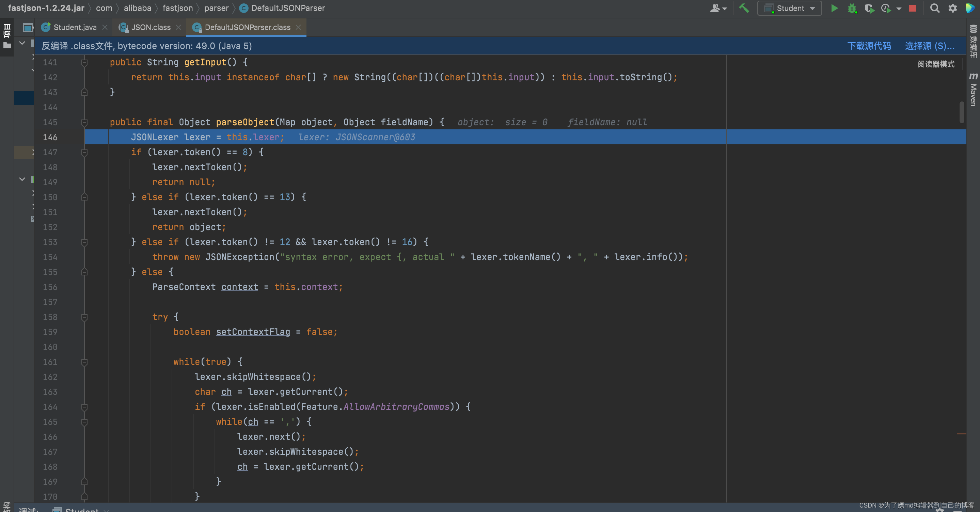Click 'JSONException' on line 154
The height and width of the screenshot is (512, 980).
(239, 257)
